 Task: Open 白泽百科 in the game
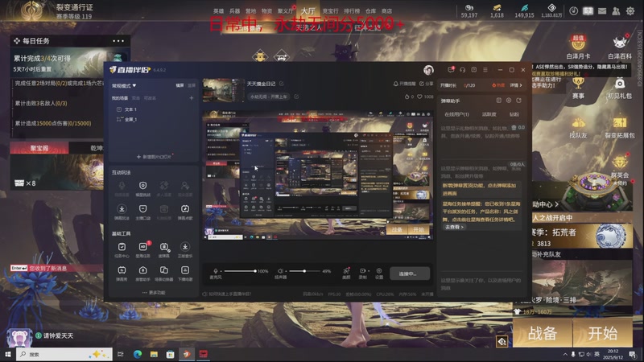click(619, 47)
